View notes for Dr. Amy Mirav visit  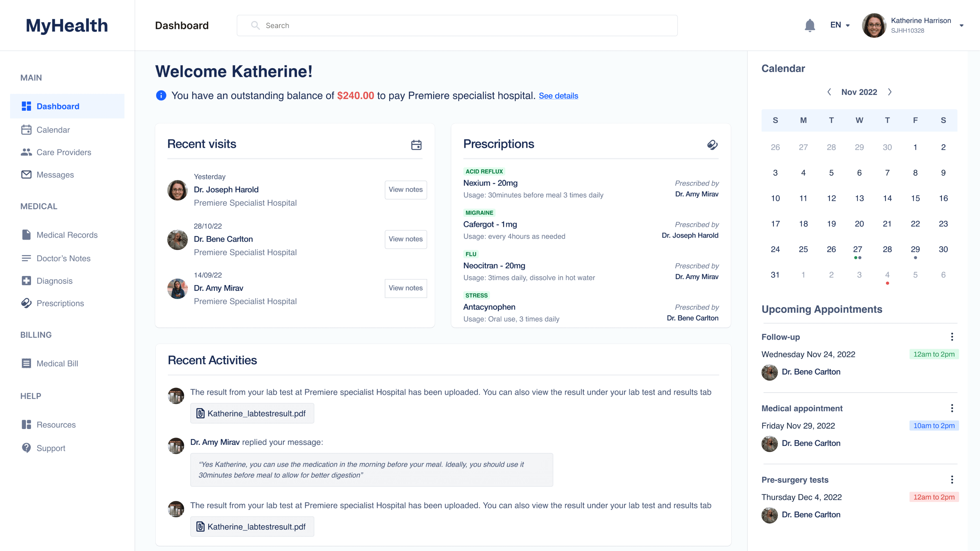(x=406, y=288)
